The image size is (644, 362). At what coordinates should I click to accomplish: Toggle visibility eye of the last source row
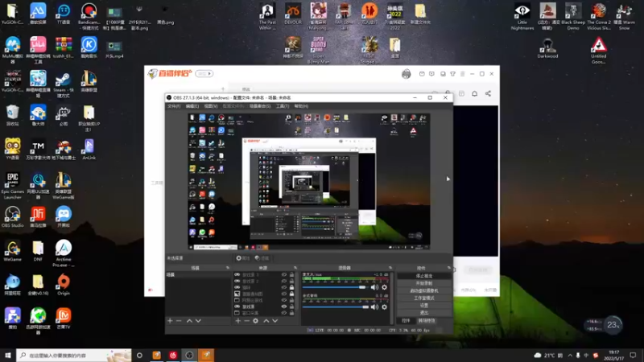284,313
